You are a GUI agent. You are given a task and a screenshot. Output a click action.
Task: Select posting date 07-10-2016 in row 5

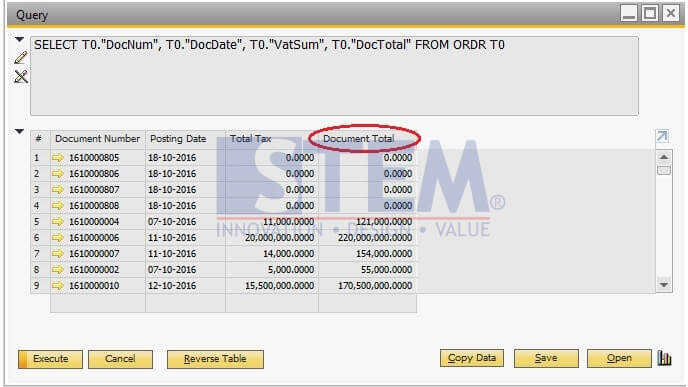click(185, 222)
